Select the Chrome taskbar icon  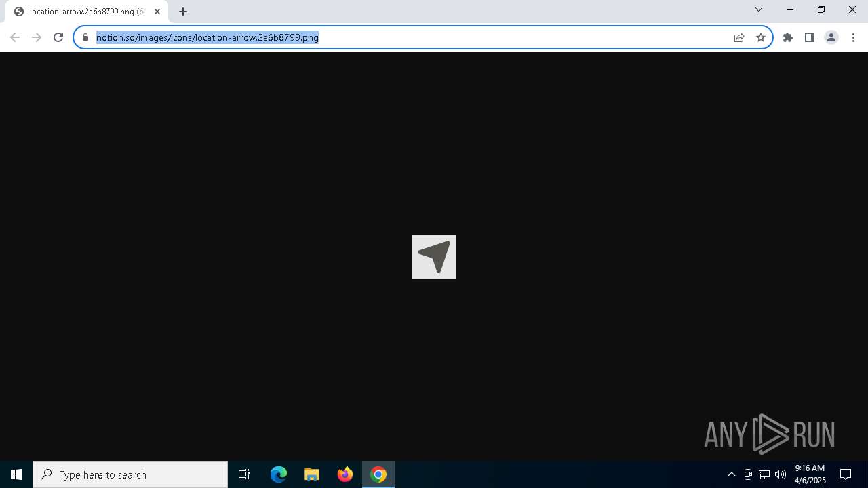(378, 474)
